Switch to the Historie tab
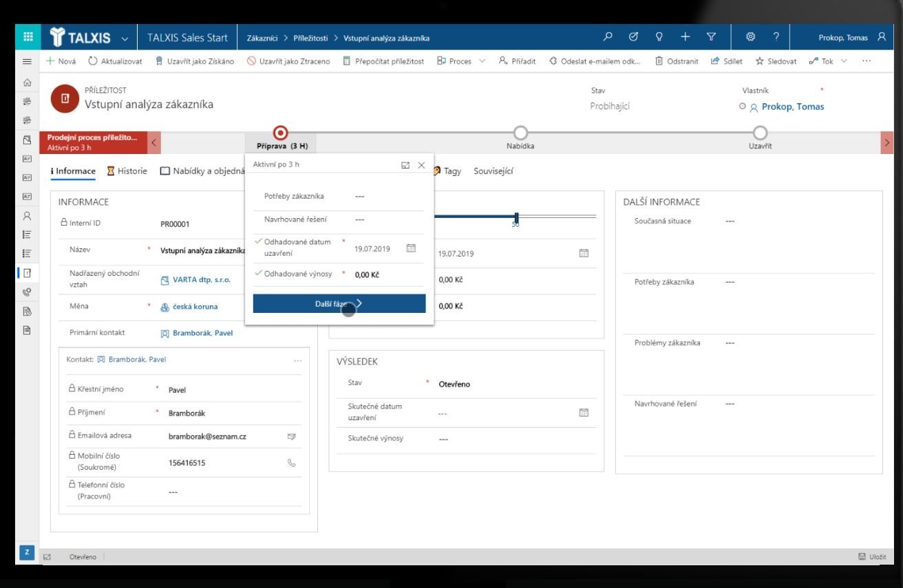 pos(127,171)
